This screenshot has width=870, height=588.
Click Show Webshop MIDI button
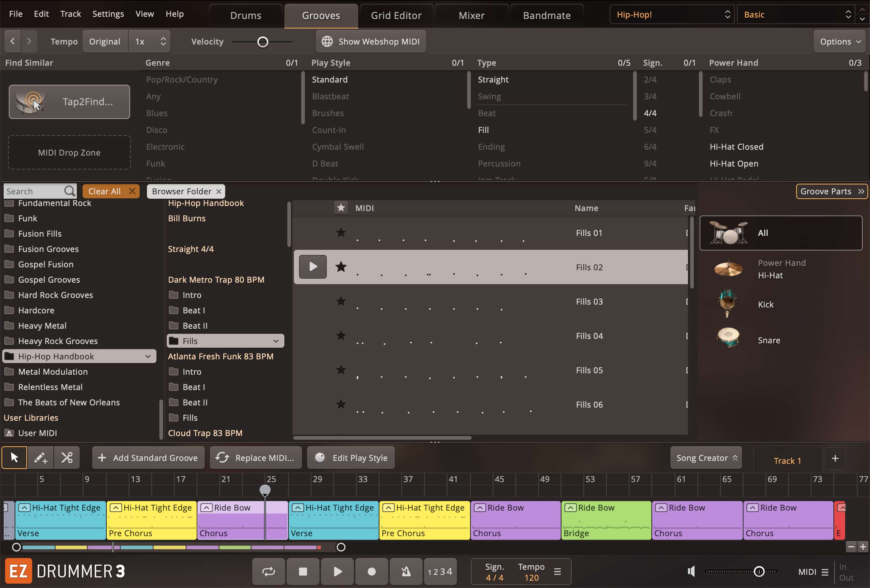(371, 42)
